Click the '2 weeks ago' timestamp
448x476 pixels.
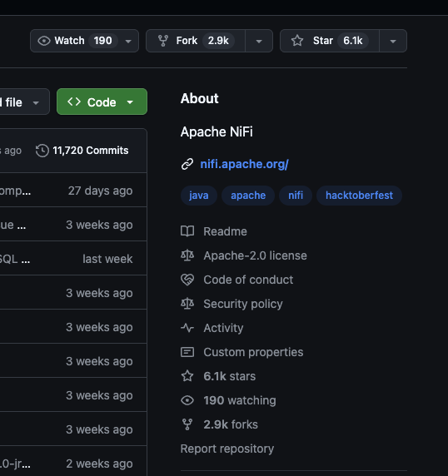tap(99, 464)
